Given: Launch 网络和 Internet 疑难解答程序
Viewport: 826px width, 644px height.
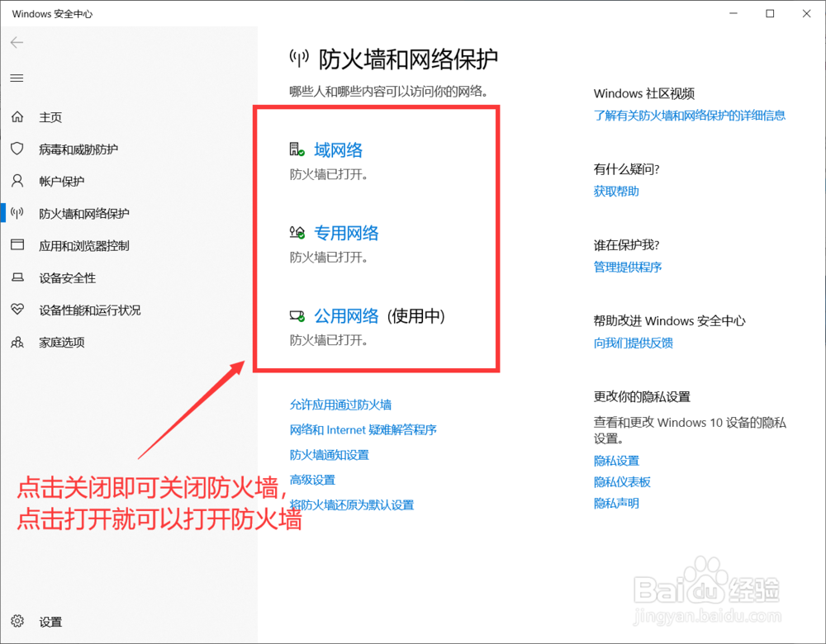Looking at the screenshot, I should pyautogui.click(x=363, y=429).
